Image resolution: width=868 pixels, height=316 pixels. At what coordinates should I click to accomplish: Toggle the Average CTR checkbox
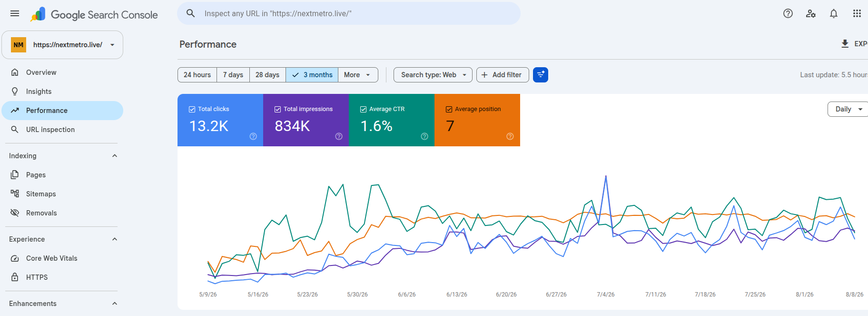coord(364,109)
